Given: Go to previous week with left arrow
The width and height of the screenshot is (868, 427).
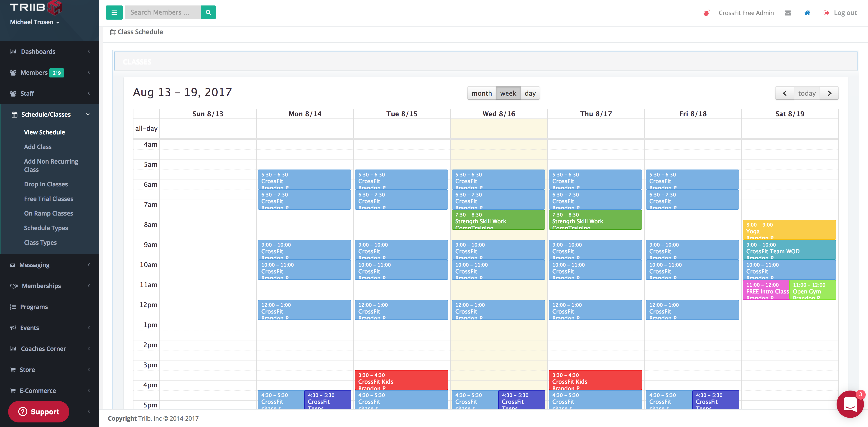Looking at the screenshot, I should [x=784, y=93].
